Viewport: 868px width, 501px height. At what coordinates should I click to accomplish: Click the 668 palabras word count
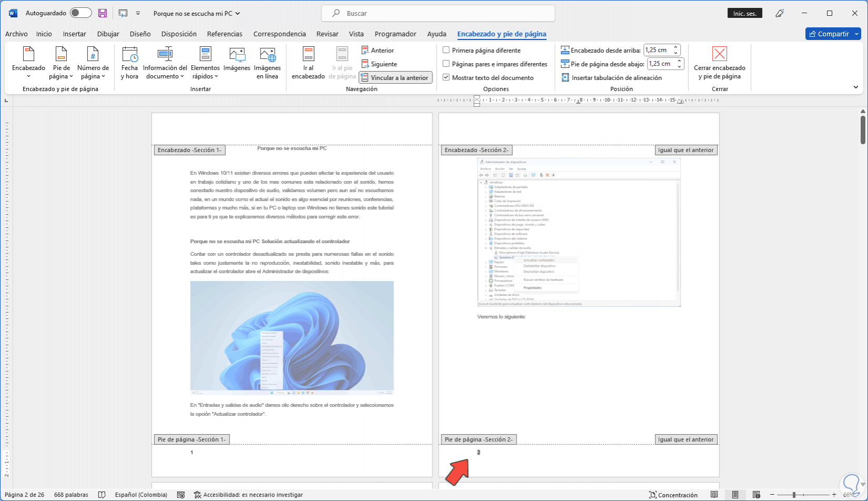(71, 495)
